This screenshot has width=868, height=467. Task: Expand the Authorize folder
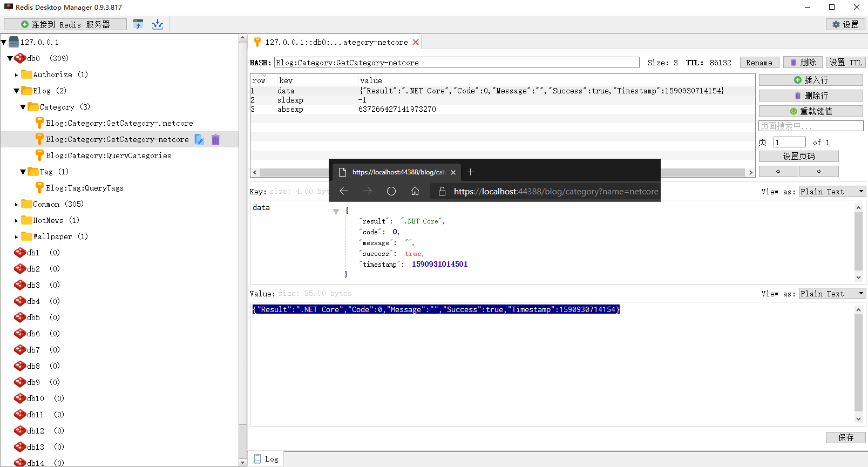tap(16, 75)
